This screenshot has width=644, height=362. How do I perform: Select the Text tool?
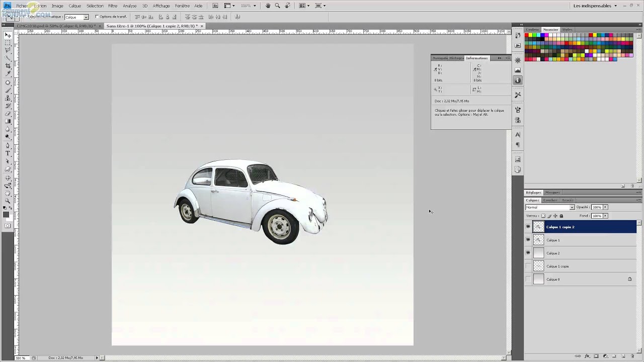click(8, 153)
